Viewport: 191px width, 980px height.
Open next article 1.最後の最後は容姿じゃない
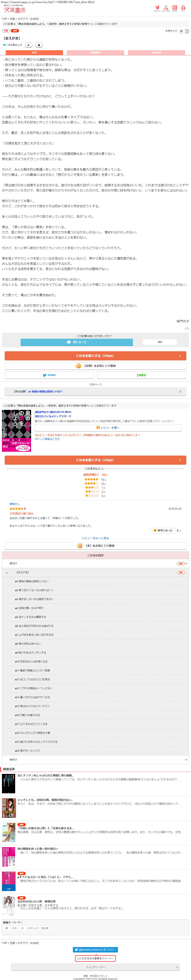point(95,391)
